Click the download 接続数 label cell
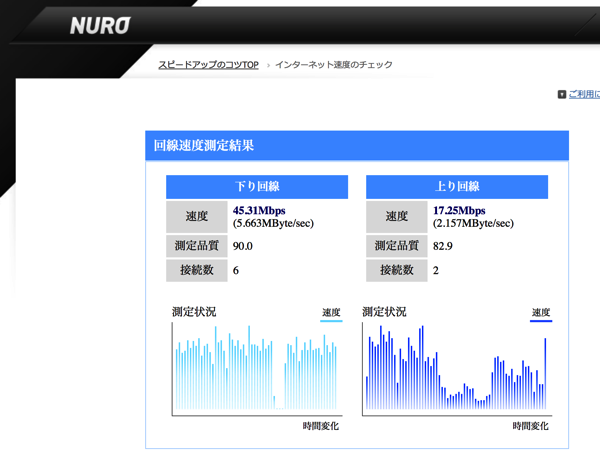The image size is (600, 466). pyautogui.click(x=196, y=271)
